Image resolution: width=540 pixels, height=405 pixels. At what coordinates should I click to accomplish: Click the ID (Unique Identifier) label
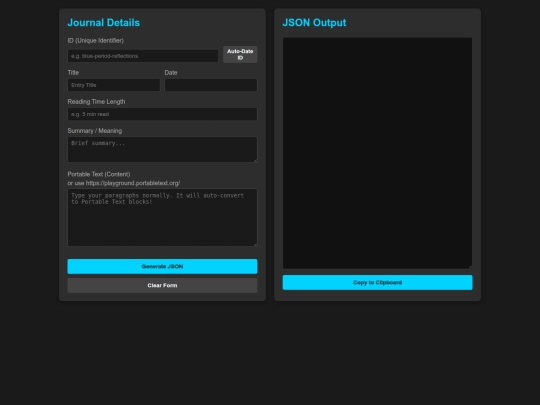point(96,41)
